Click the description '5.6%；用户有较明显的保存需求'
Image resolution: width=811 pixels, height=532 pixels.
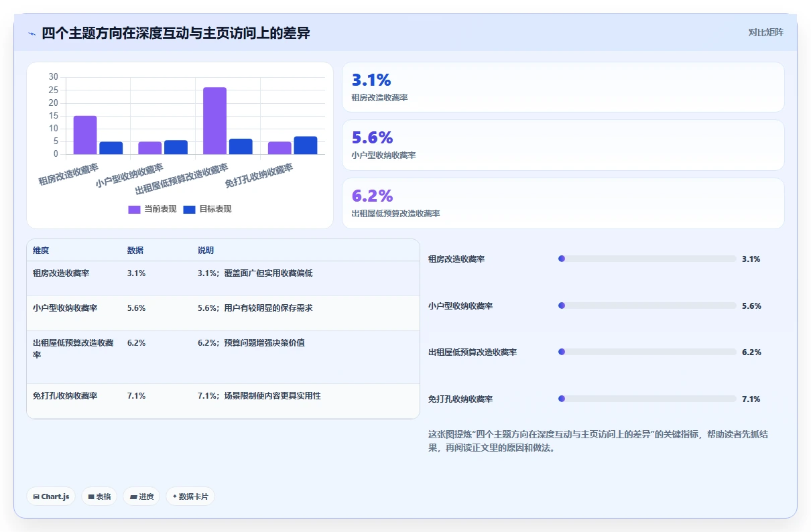[x=255, y=308]
